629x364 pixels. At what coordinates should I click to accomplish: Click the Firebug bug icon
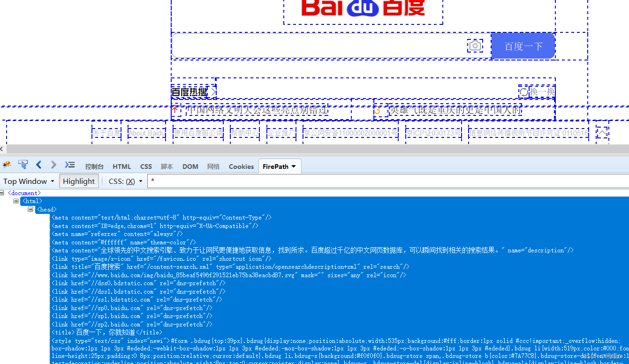[7, 165]
